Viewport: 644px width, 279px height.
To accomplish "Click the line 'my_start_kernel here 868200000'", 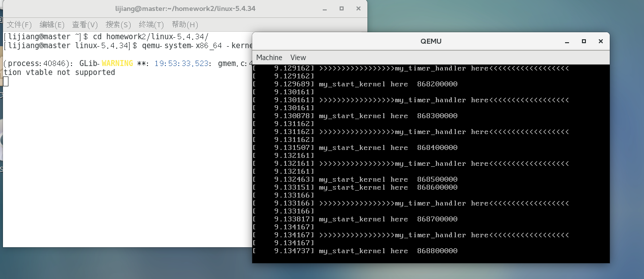I will click(x=388, y=84).
